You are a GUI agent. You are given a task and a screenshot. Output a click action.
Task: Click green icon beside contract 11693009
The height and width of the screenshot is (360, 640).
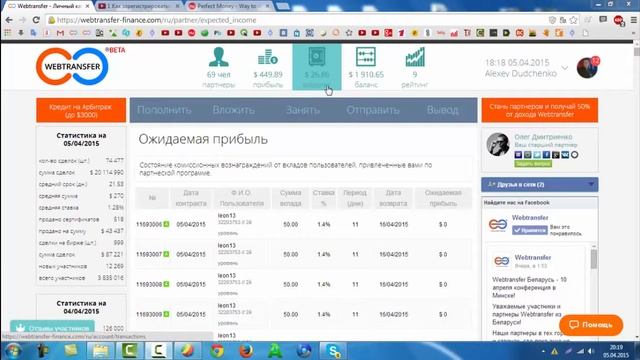pyautogui.click(x=166, y=314)
